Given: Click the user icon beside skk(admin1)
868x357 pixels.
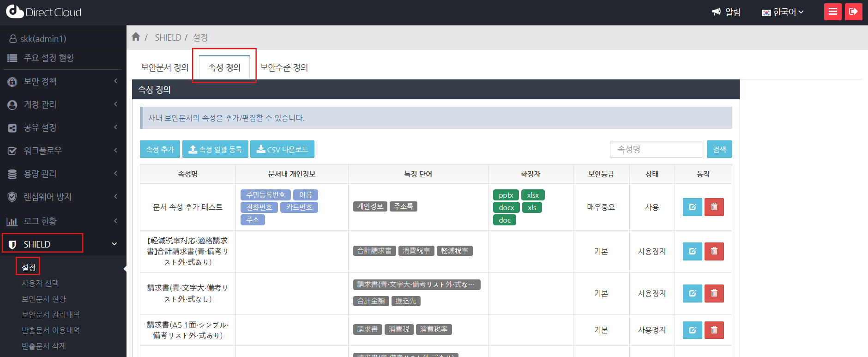Looking at the screenshot, I should pyautogui.click(x=13, y=39).
